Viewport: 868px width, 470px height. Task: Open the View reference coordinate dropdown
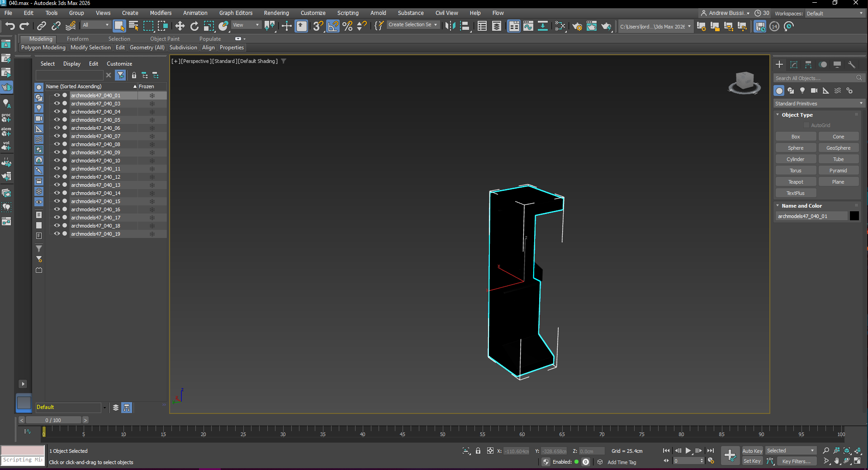pos(246,25)
